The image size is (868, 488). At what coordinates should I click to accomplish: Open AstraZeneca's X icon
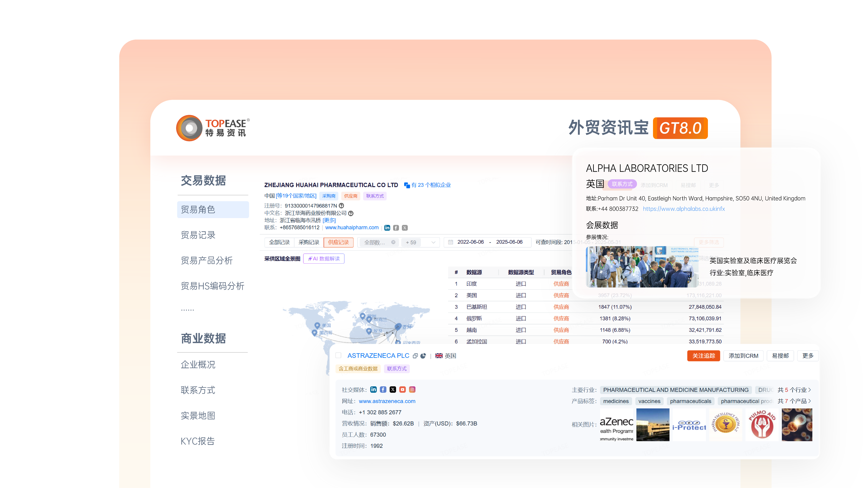tap(393, 390)
